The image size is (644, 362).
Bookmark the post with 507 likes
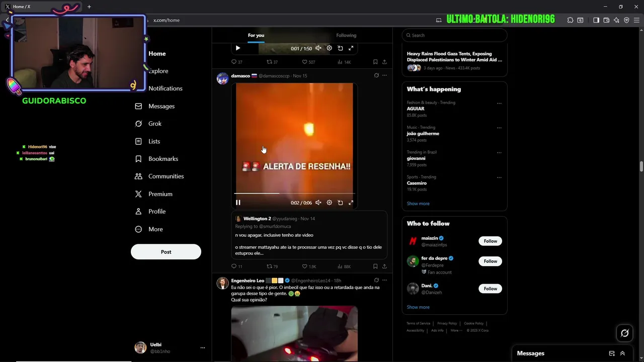[375, 62]
